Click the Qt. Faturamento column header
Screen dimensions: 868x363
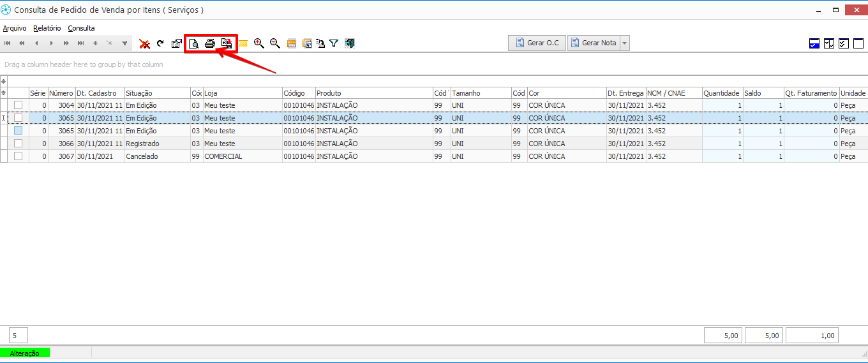click(811, 93)
